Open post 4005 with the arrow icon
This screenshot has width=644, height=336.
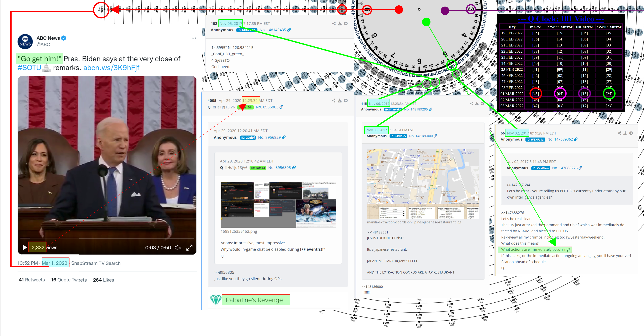(x=346, y=101)
